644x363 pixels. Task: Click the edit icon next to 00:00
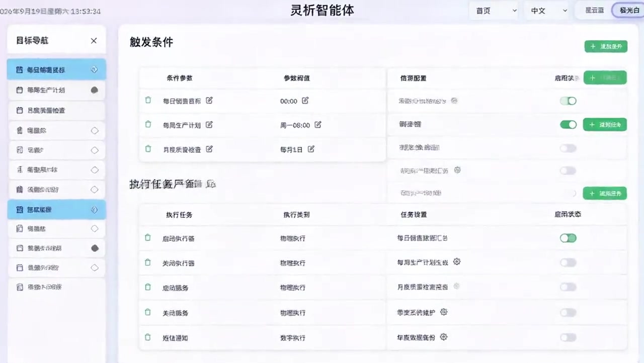coord(305,101)
